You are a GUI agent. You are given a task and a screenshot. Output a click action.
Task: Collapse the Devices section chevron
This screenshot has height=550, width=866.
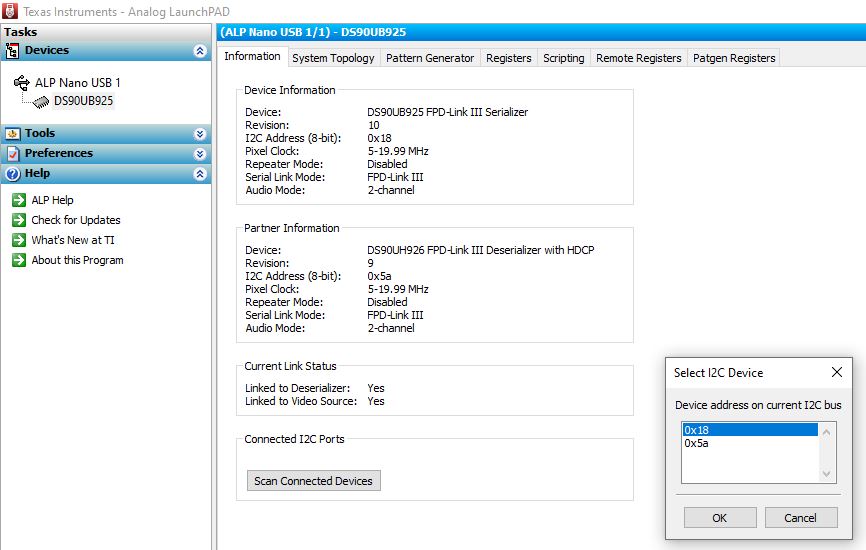pos(200,51)
